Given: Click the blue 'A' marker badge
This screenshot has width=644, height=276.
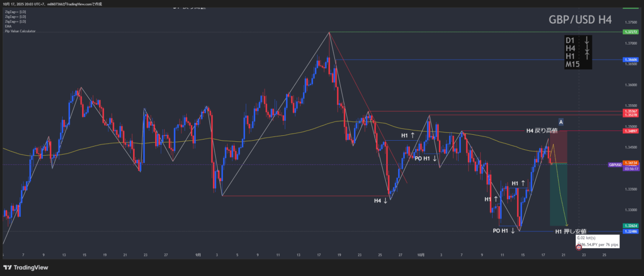Looking at the screenshot, I should tap(560, 121).
